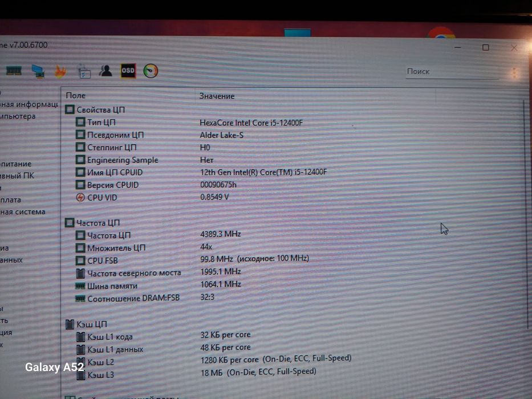532x399 pixels.
Task: Click the right panel vertical scrollbar
Action: 527,214
